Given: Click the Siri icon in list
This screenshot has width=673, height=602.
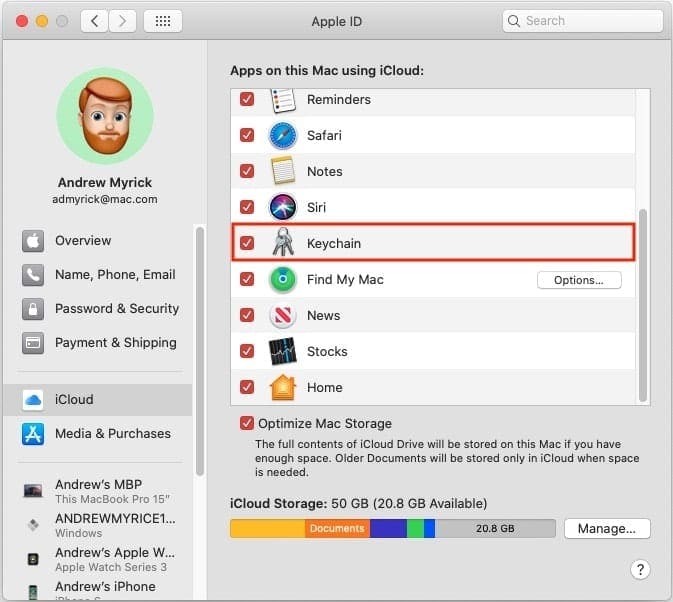Looking at the screenshot, I should click(x=283, y=207).
